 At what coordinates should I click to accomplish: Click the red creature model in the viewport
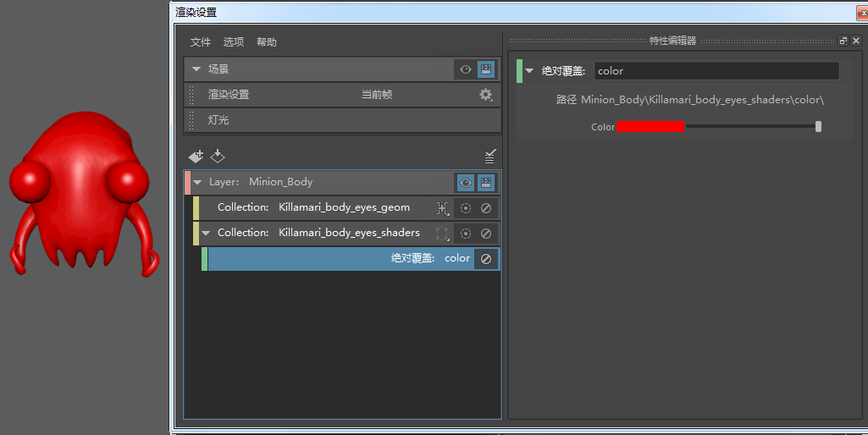[83, 194]
